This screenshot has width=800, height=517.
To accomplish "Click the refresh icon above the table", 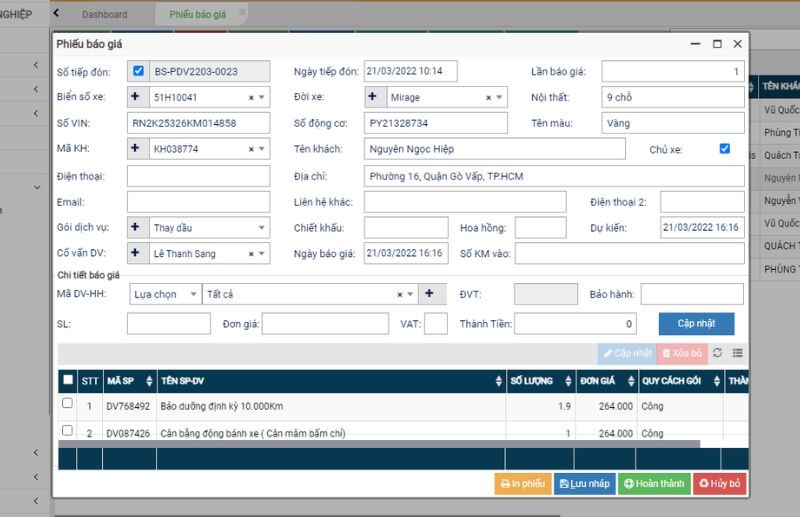I will [x=718, y=353].
